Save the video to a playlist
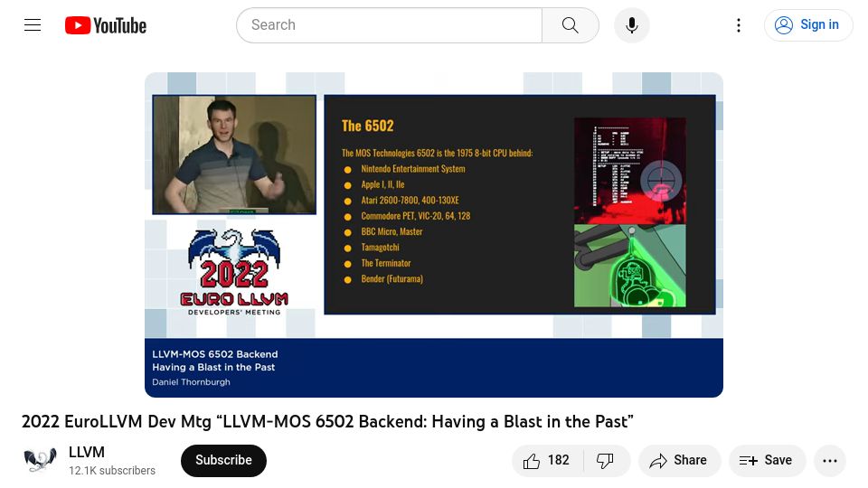 tap(767, 460)
